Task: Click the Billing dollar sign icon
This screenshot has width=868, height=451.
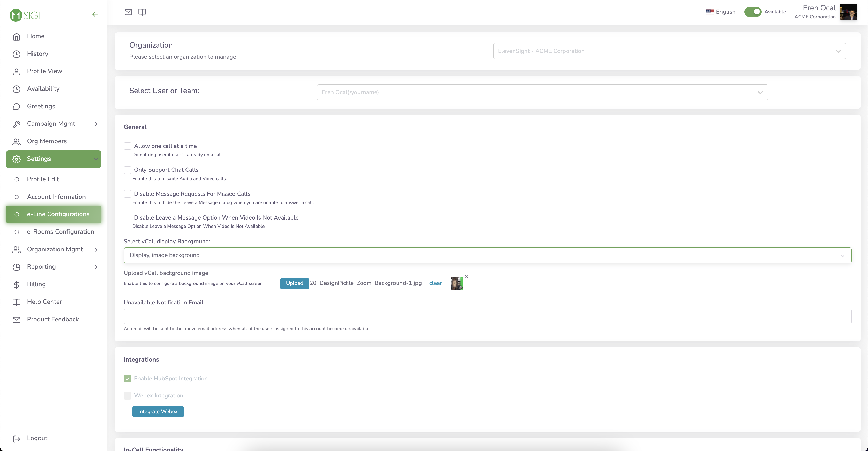Action: [x=17, y=285]
